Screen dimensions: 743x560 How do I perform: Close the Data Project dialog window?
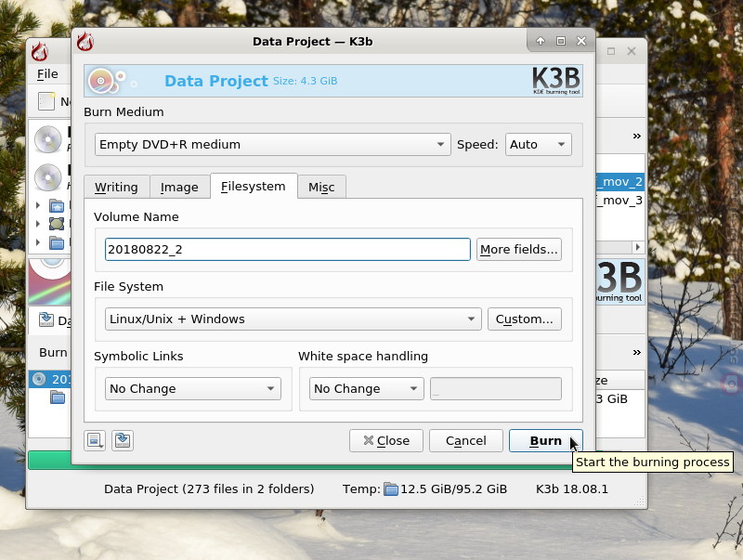tap(581, 41)
